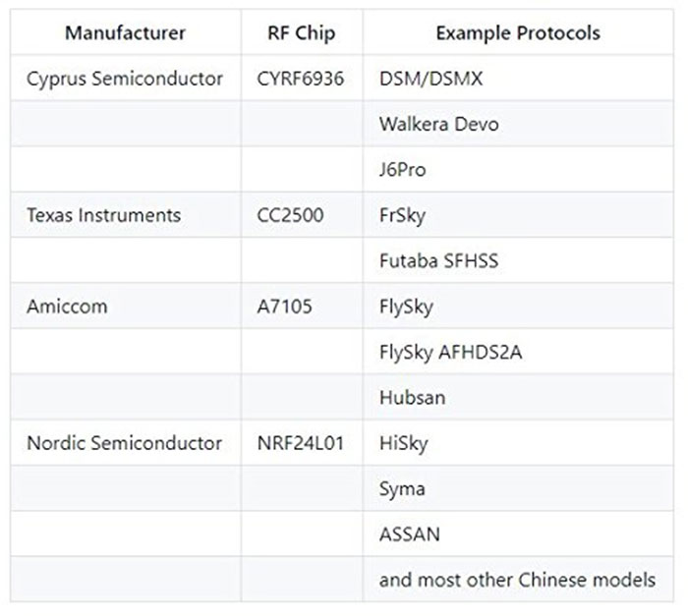This screenshot has height=616, width=688.
Task: Select the Cyprus Semiconductor cell
Action: coord(125,79)
